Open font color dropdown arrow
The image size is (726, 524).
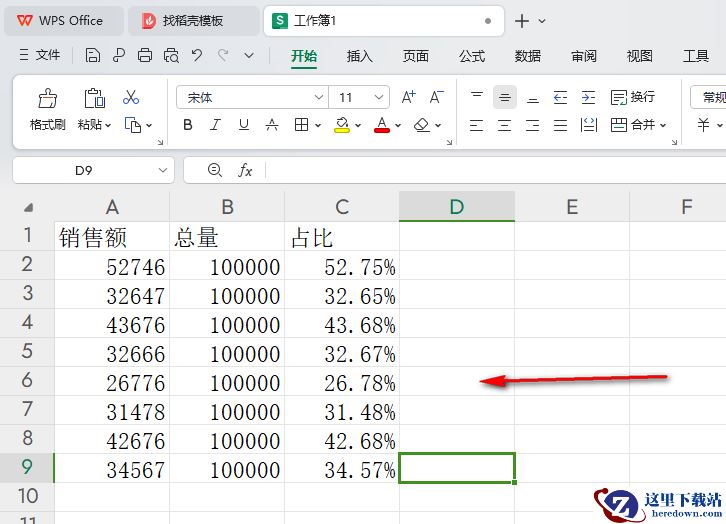(398, 125)
